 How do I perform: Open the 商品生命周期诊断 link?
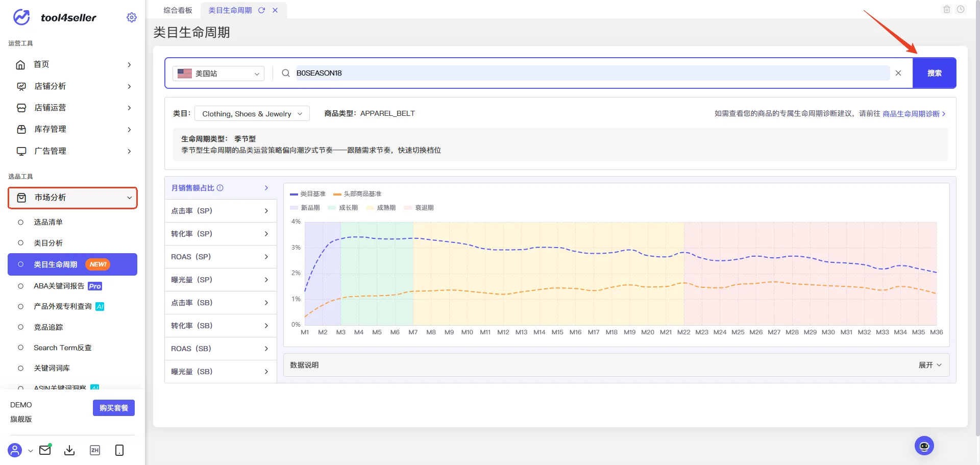(x=914, y=114)
